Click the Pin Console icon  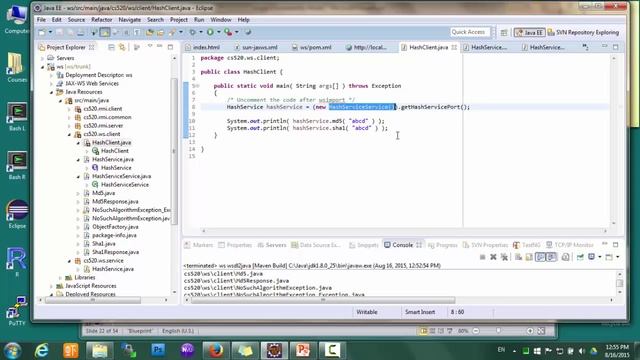580,257
